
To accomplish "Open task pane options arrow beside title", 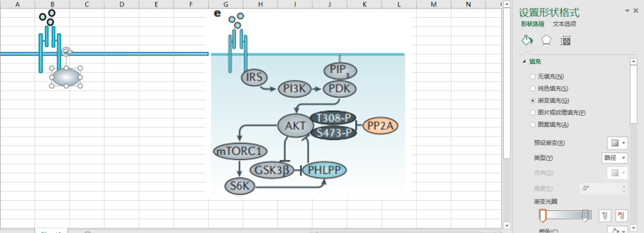I will (x=627, y=11).
